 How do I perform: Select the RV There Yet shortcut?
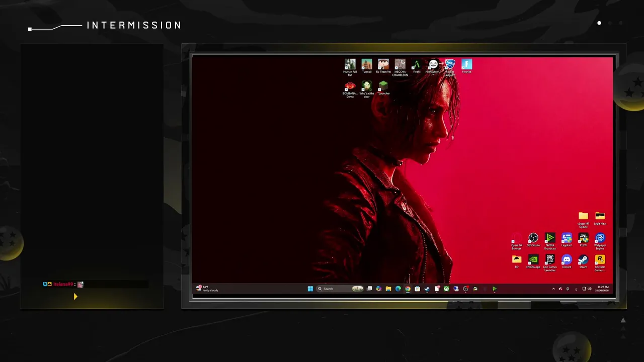click(x=383, y=66)
